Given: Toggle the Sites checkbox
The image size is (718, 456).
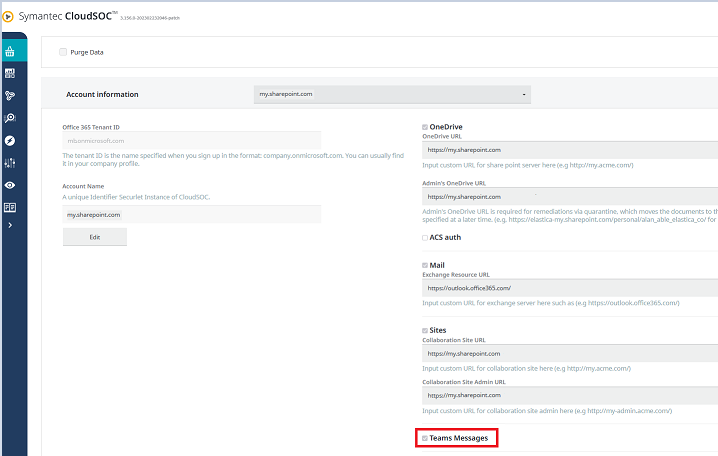Looking at the screenshot, I should pyautogui.click(x=425, y=331).
